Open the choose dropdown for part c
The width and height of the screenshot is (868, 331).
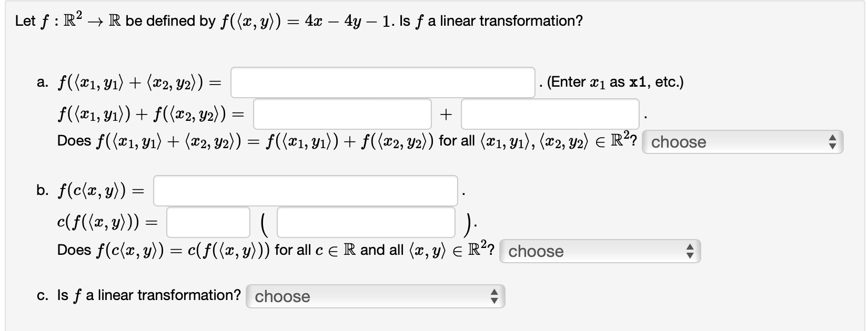point(368,296)
